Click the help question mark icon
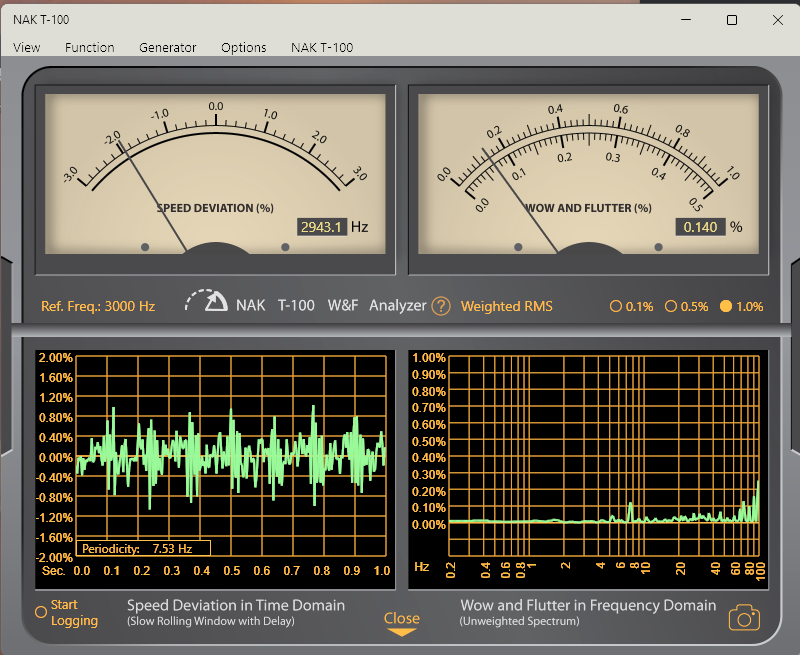Image resolution: width=800 pixels, height=655 pixels. click(x=441, y=306)
